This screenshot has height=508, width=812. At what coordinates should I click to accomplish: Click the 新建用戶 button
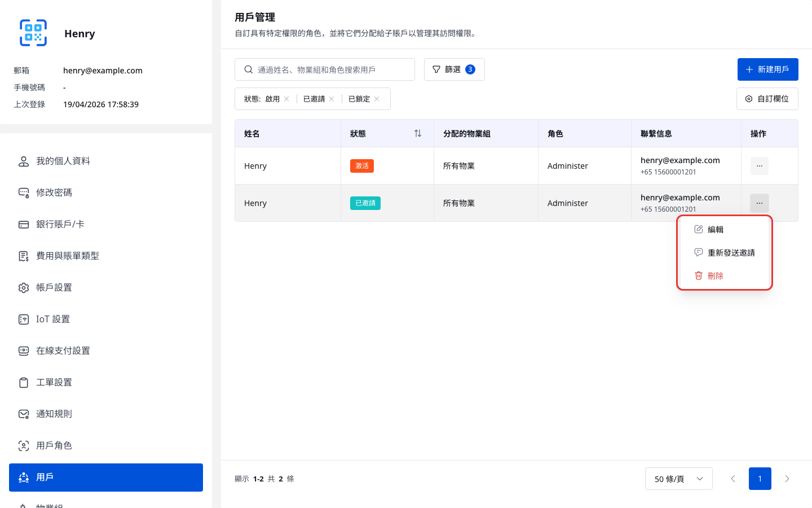point(768,69)
